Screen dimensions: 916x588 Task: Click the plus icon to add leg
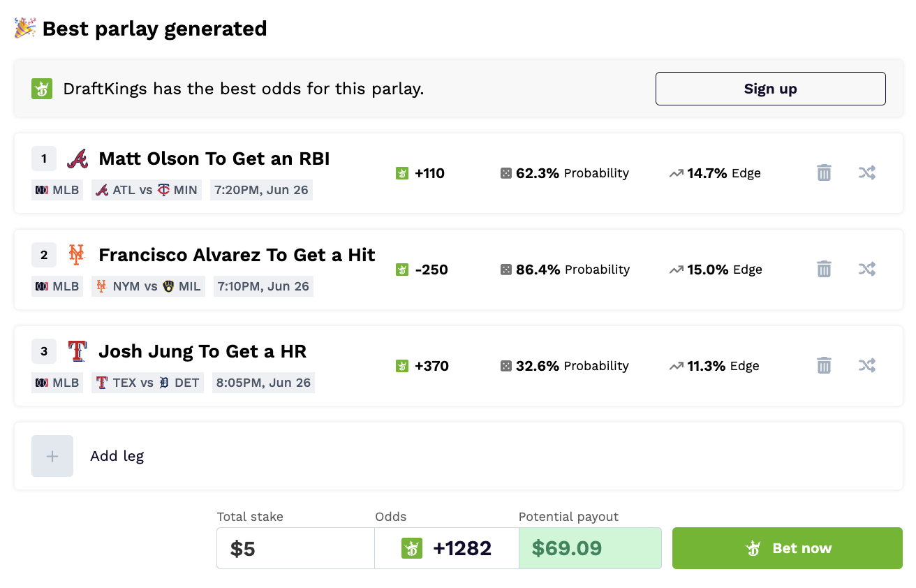point(52,456)
